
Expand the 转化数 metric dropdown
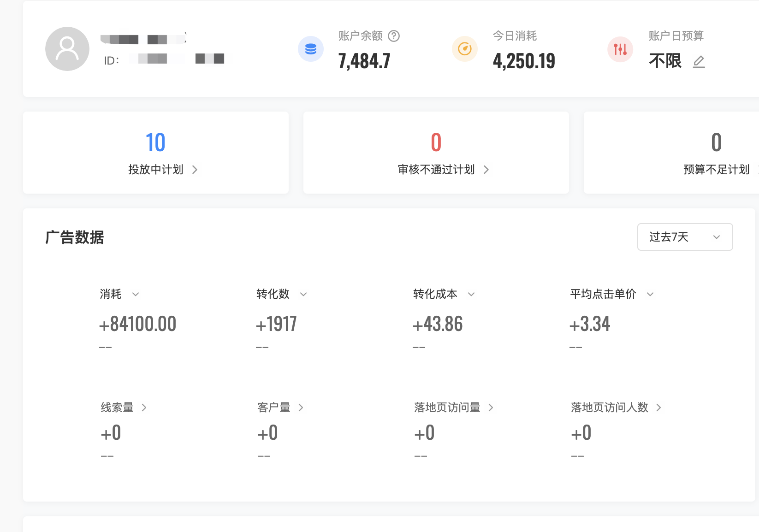click(303, 294)
